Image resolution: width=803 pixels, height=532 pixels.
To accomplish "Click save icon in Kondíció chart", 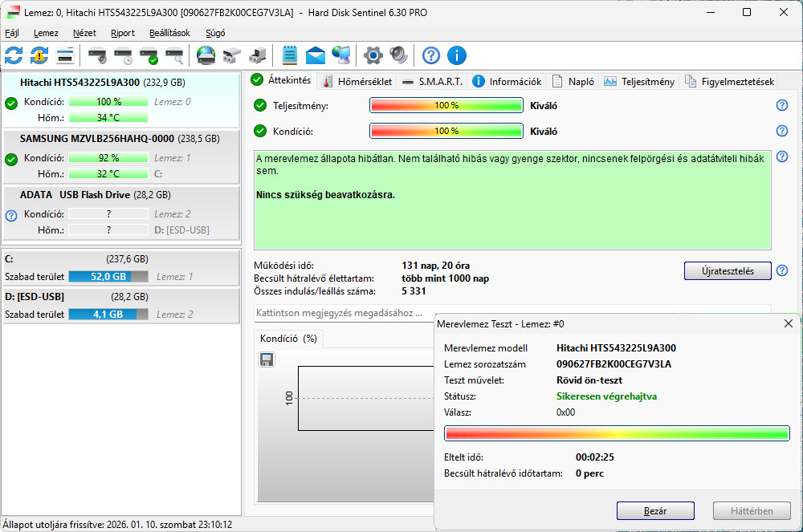I will [x=267, y=359].
